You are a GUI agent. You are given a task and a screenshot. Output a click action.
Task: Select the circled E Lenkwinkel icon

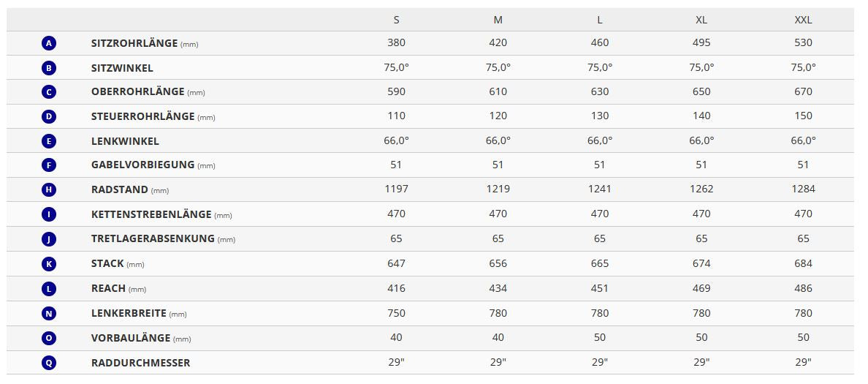point(49,141)
